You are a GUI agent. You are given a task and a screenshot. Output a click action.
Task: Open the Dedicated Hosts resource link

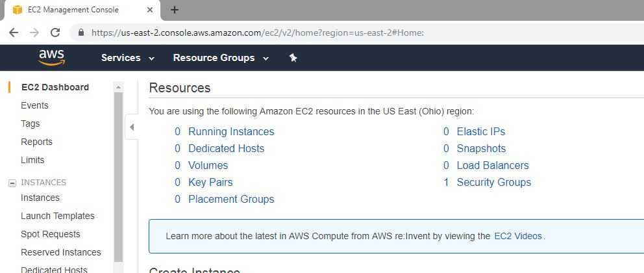(227, 148)
